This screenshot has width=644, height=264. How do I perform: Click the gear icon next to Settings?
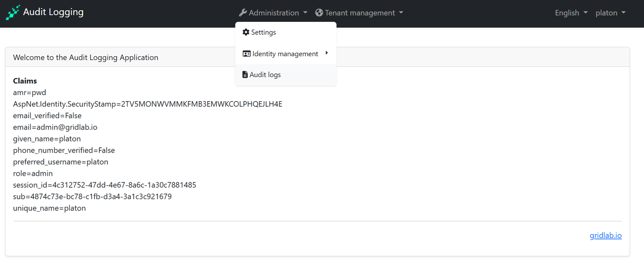[246, 32]
